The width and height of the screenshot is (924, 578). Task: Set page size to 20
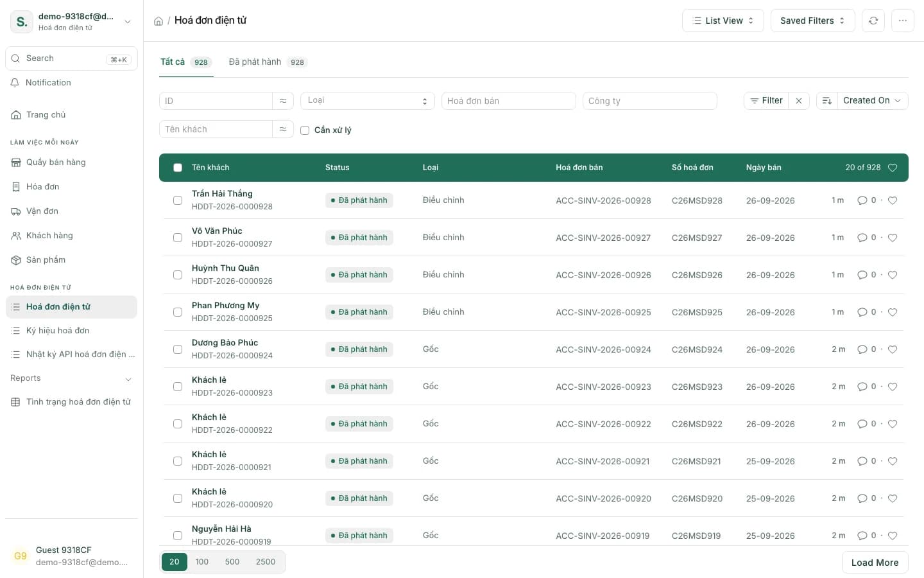tap(175, 562)
